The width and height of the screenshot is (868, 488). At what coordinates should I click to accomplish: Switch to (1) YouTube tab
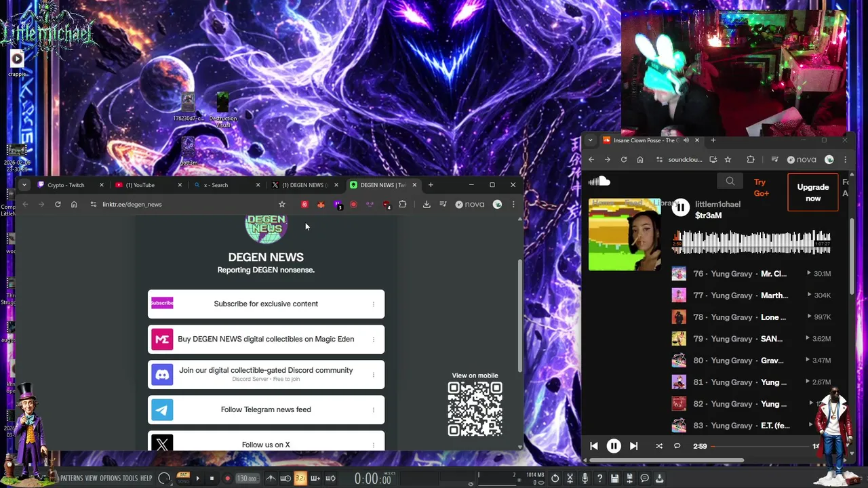[149, 184]
